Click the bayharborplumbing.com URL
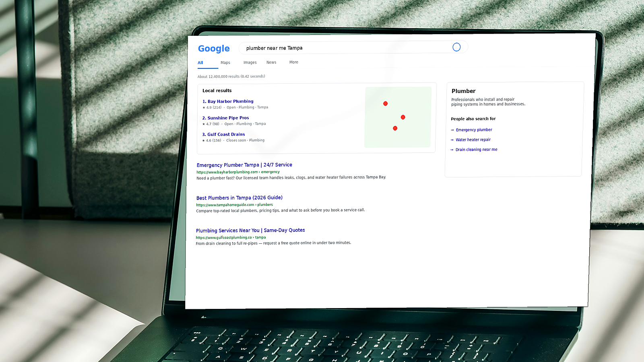This screenshot has width=644, height=362. pos(238,172)
